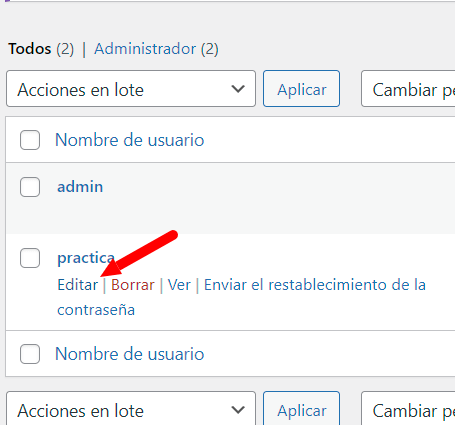This screenshot has height=425, width=455.
Task: Open the admin user profile link
Action: pyautogui.click(x=80, y=186)
